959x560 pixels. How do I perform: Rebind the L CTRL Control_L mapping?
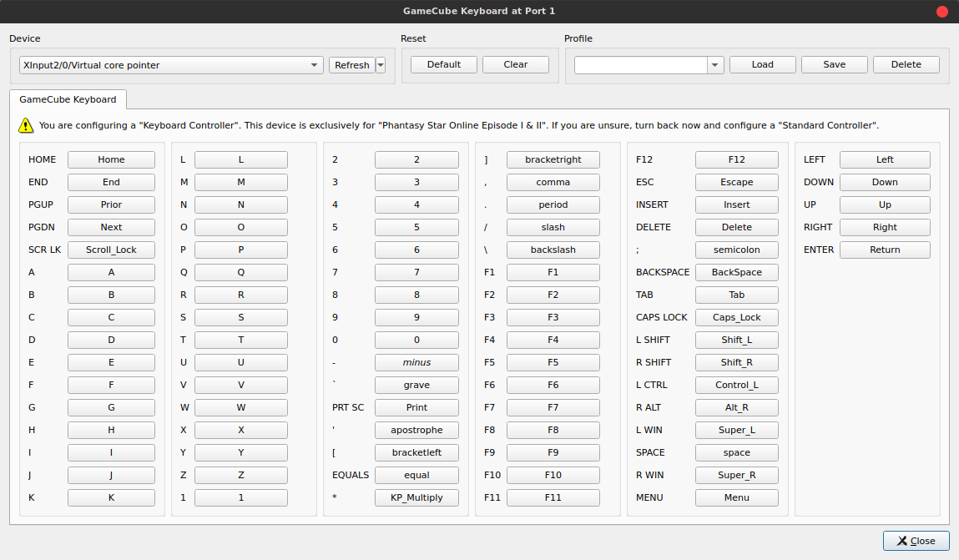click(x=736, y=385)
